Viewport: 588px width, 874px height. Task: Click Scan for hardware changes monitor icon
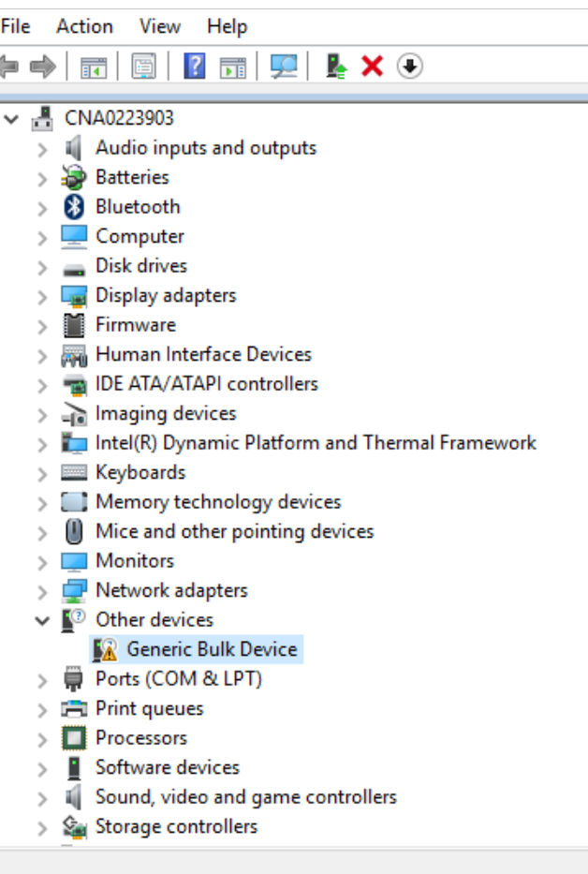pos(283,67)
